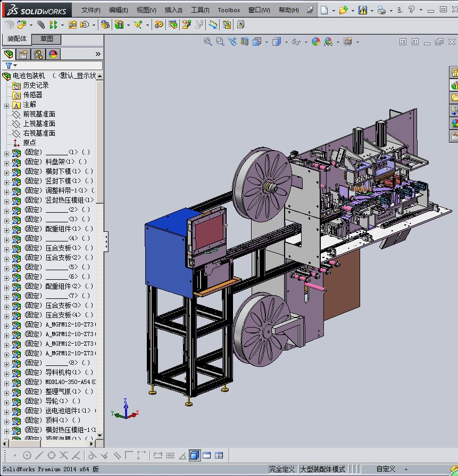Image resolution: width=458 pixels, height=476 pixels.
Task: Click the filter funnel in the feature tree
Action: pos(9,65)
